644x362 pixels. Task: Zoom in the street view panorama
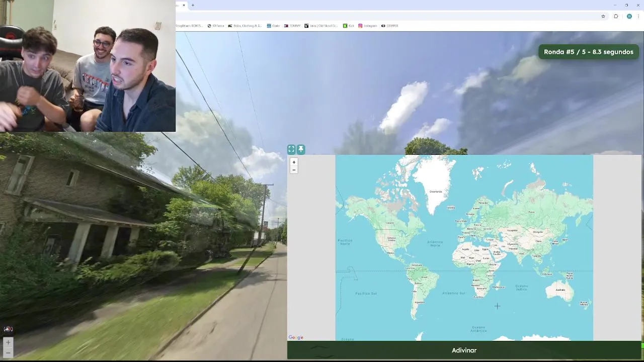[x=8, y=342]
